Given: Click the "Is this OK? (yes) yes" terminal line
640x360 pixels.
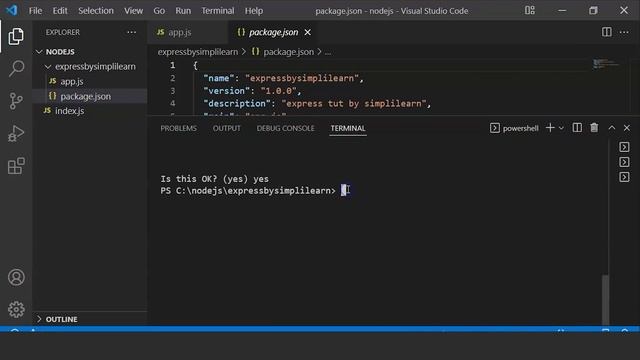Looking at the screenshot, I should click(x=215, y=179).
